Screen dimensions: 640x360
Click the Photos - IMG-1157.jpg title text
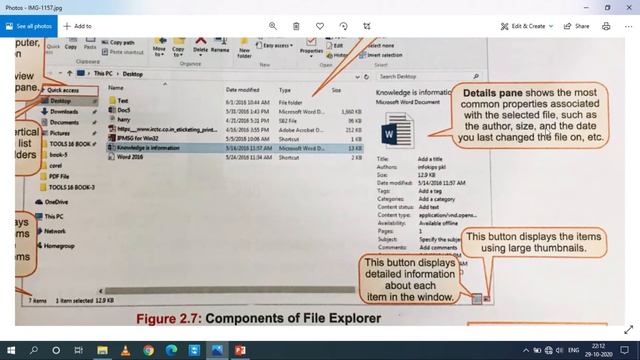(34, 8)
